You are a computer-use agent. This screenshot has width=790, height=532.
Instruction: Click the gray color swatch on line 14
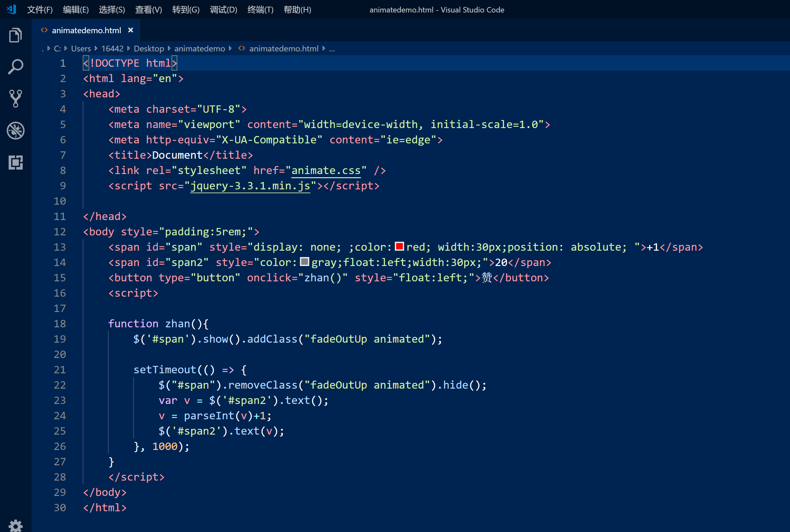[x=304, y=262]
